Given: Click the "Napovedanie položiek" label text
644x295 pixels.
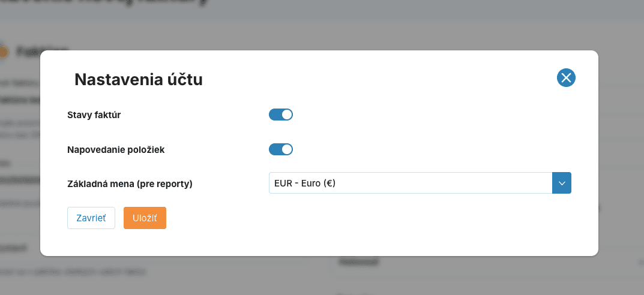Looking at the screenshot, I should (116, 149).
